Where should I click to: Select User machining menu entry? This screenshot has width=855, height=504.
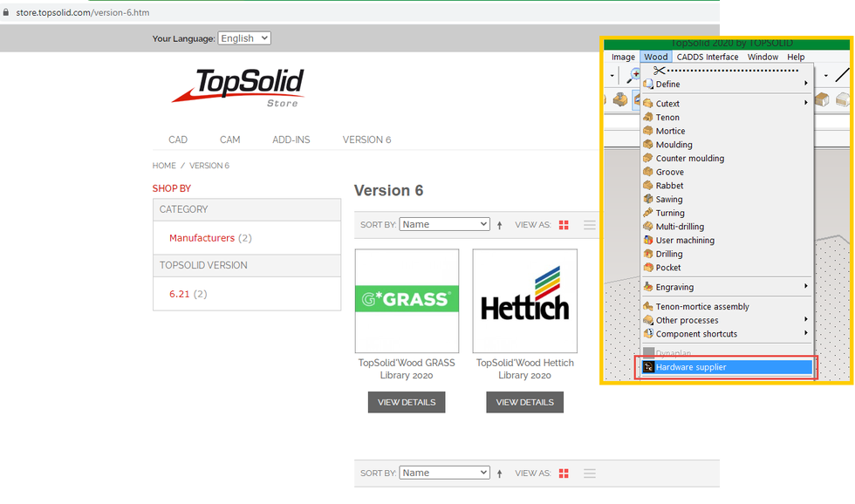click(x=727, y=241)
